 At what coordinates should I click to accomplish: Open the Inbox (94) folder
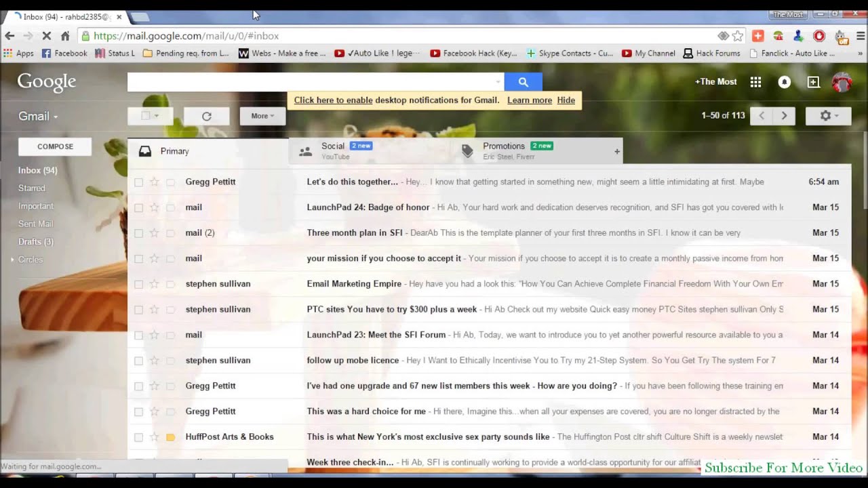(37, 171)
